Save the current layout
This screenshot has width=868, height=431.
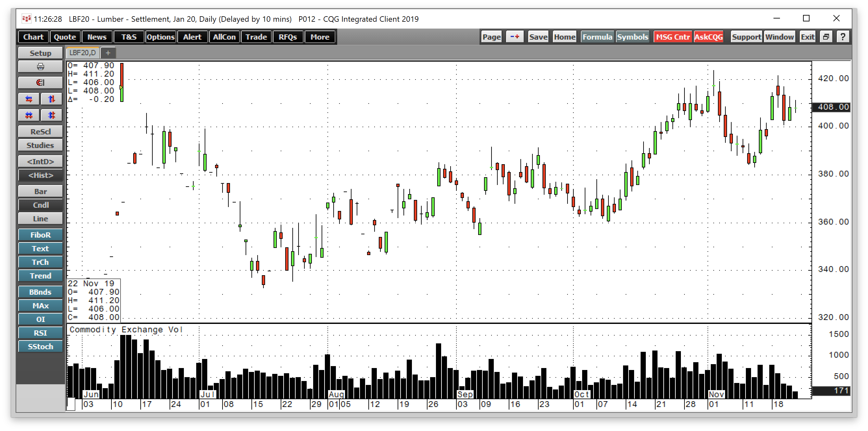538,37
